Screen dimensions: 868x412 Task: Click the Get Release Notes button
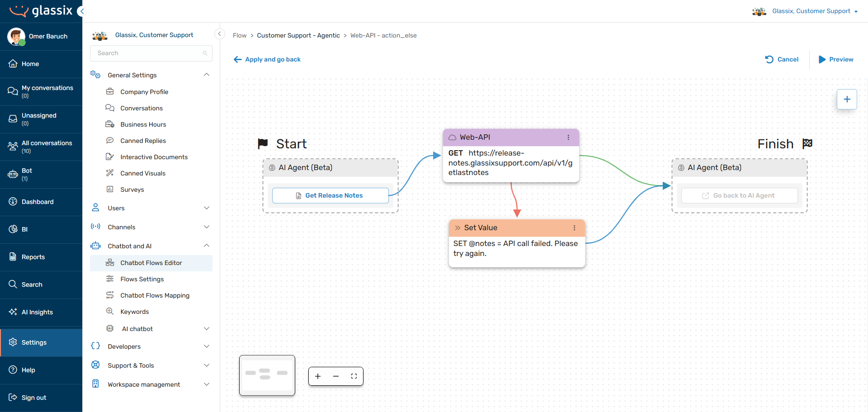(330, 195)
